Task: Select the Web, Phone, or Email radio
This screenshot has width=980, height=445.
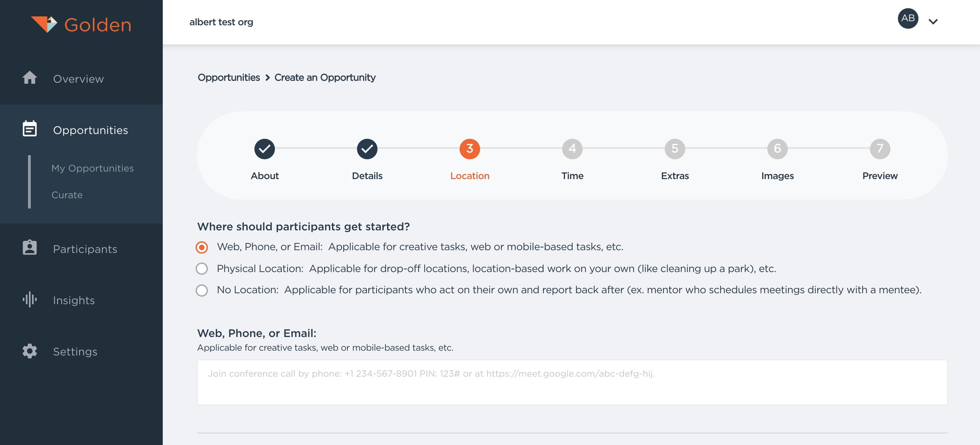Action: (202, 247)
